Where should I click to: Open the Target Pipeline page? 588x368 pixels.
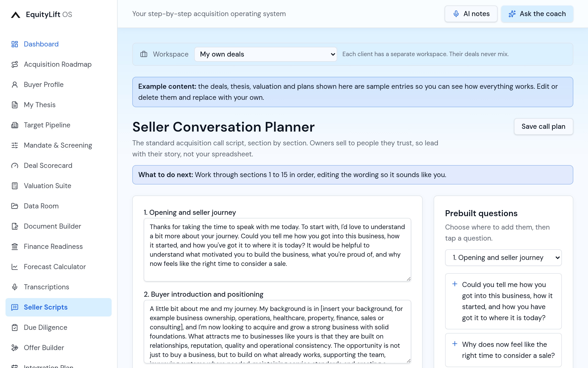[58, 125]
